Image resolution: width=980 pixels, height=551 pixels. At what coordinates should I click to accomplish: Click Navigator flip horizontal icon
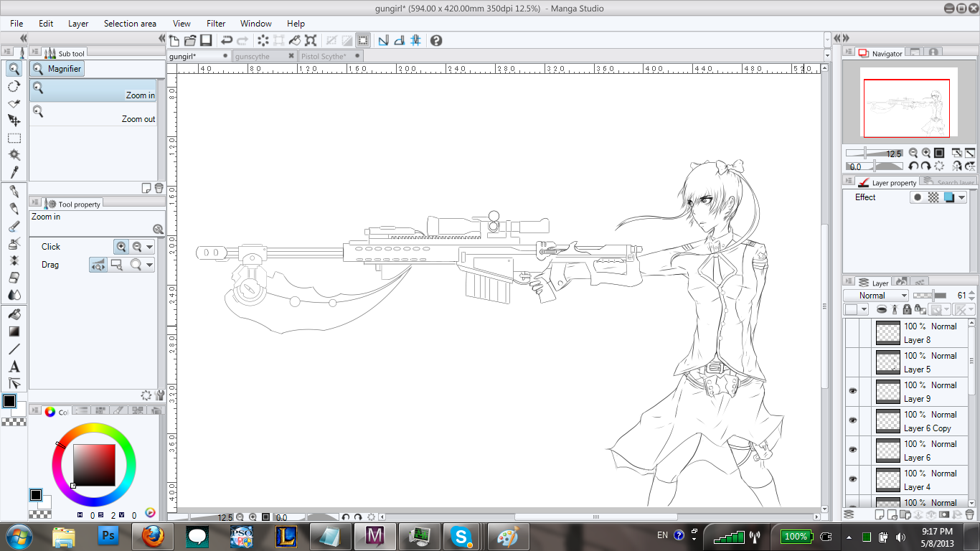click(x=956, y=166)
